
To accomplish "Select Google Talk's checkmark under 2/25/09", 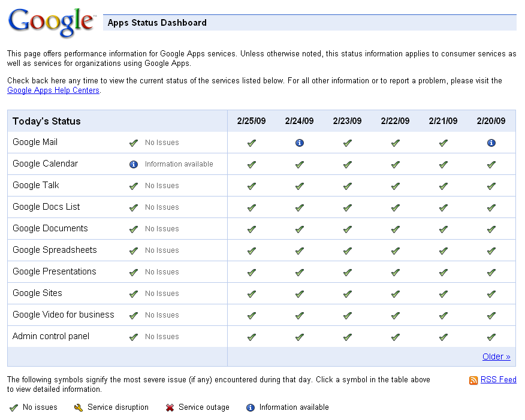I will click(x=251, y=186).
